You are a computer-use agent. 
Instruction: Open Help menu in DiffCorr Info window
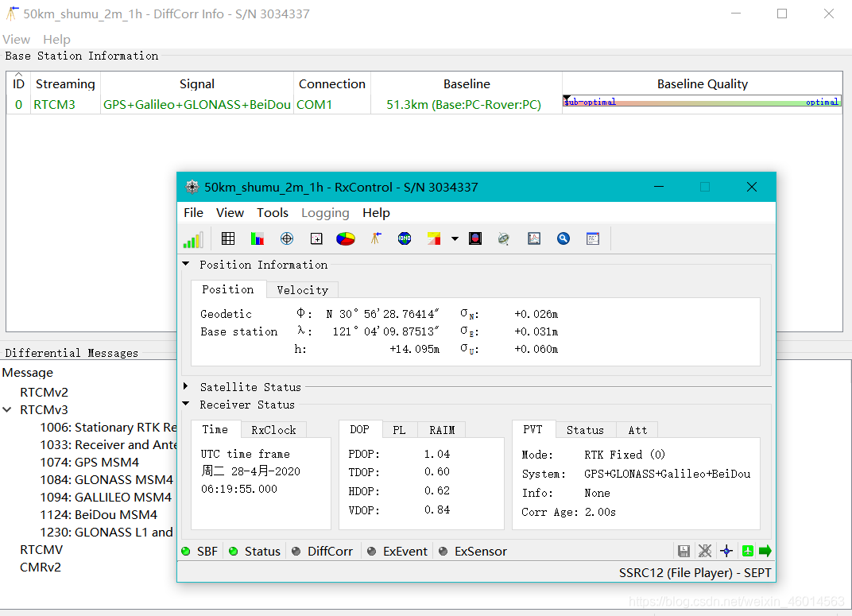tap(56, 40)
